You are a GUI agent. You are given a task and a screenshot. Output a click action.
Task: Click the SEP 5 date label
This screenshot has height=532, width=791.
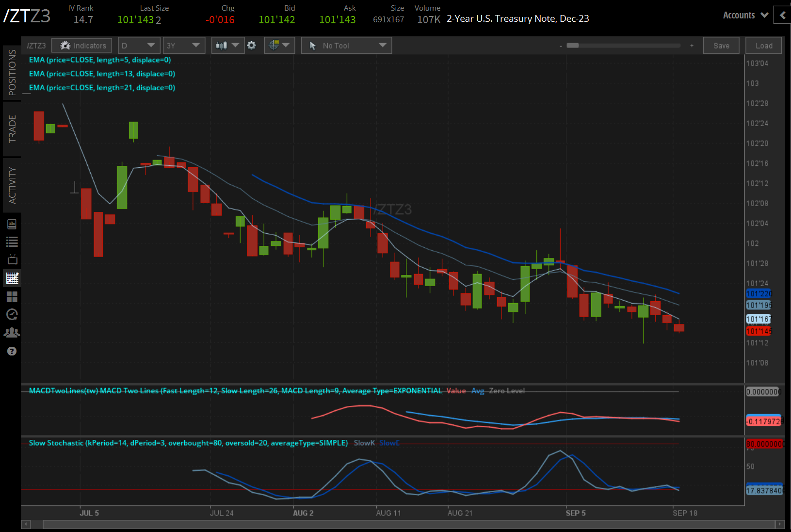[x=576, y=513]
